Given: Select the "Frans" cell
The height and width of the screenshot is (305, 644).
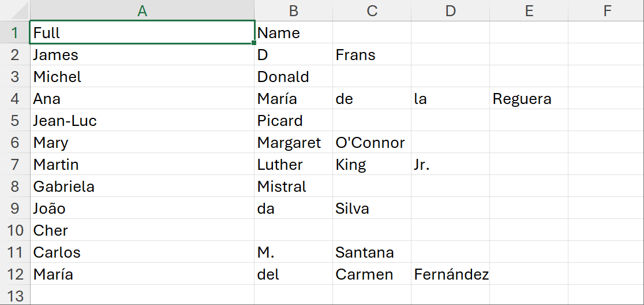Looking at the screenshot, I should point(372,55).
